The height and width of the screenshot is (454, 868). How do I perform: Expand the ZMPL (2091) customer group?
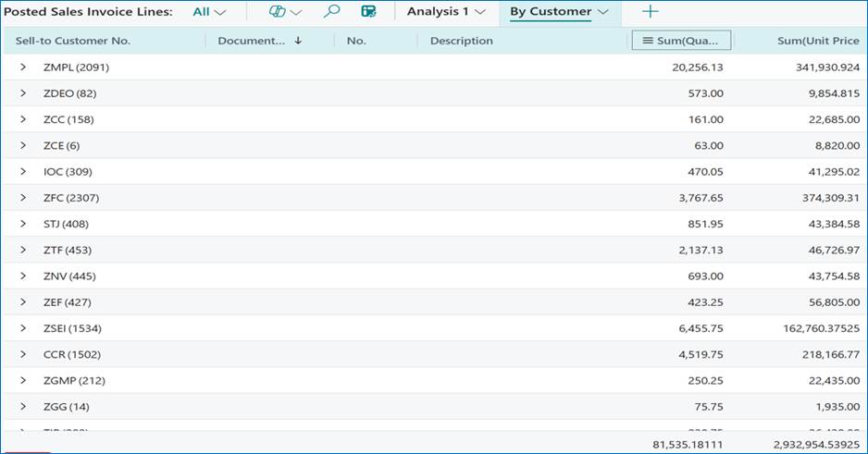(x=23, y=67)
